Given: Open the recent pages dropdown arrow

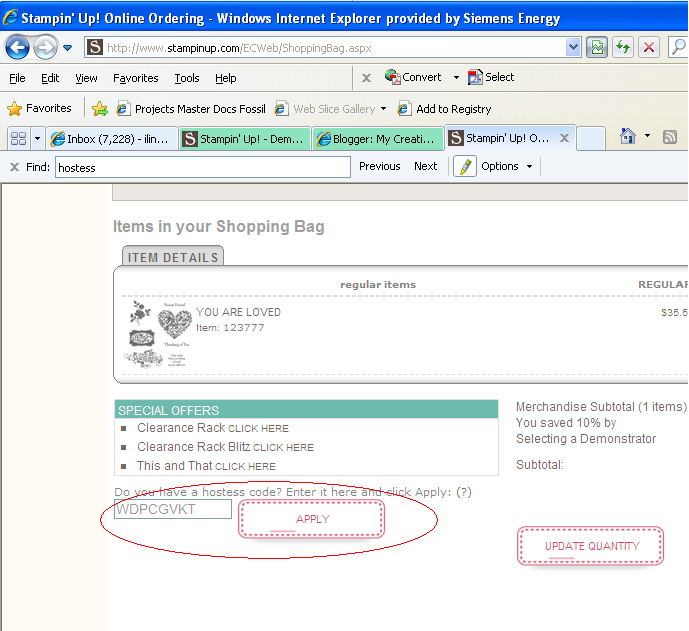Looking at the screenshot, I should [67, 47].
